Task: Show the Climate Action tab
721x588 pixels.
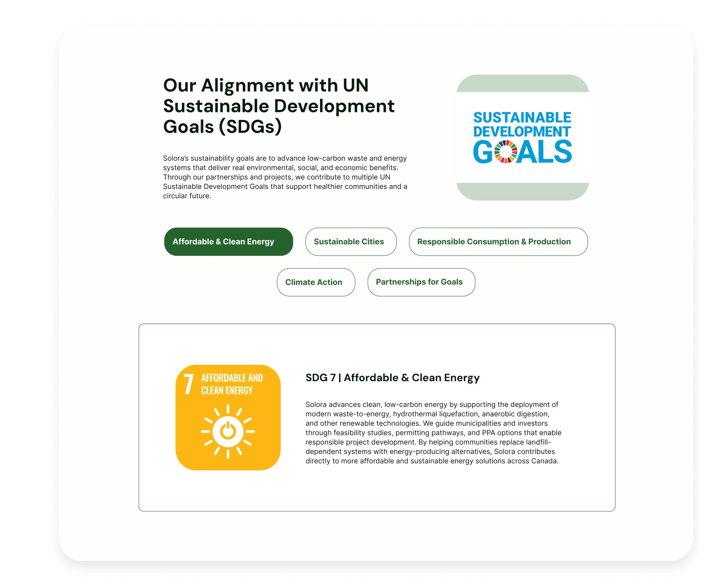Action: pyautogui.click(x=316, y=282)
